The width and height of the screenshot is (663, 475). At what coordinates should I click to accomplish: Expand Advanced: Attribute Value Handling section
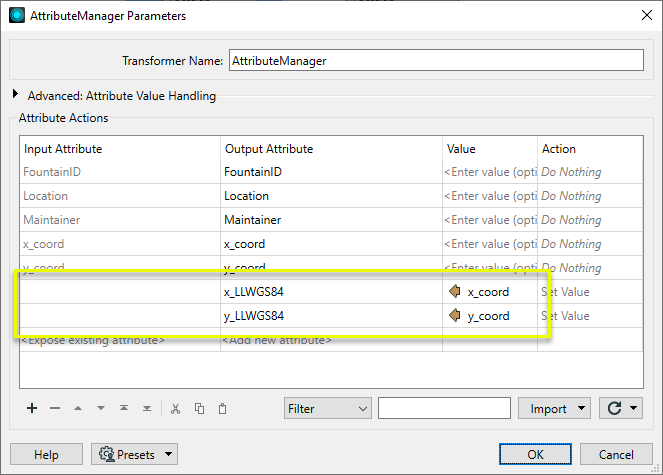(x=15, y=96)
